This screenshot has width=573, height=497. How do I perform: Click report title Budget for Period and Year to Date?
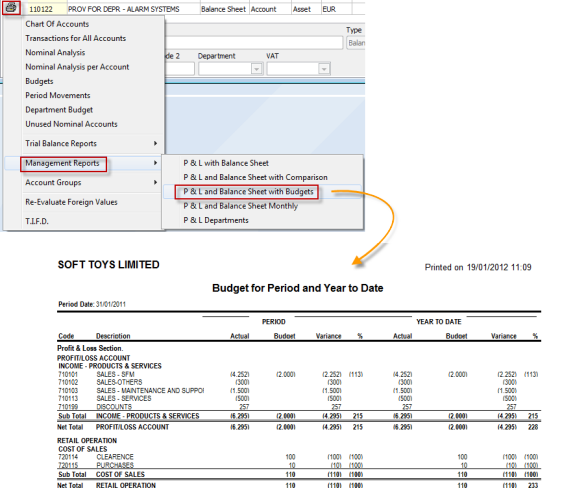[297, 288]
